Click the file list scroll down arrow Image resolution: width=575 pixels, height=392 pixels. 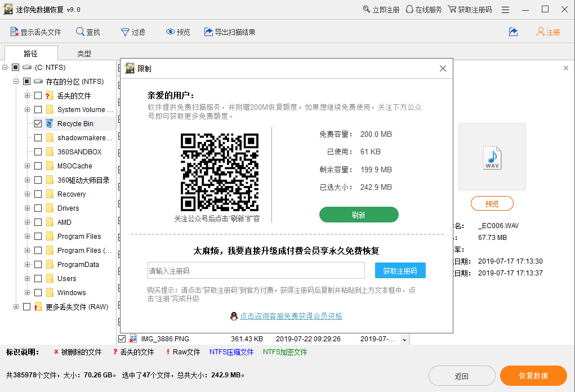[404, 340]
